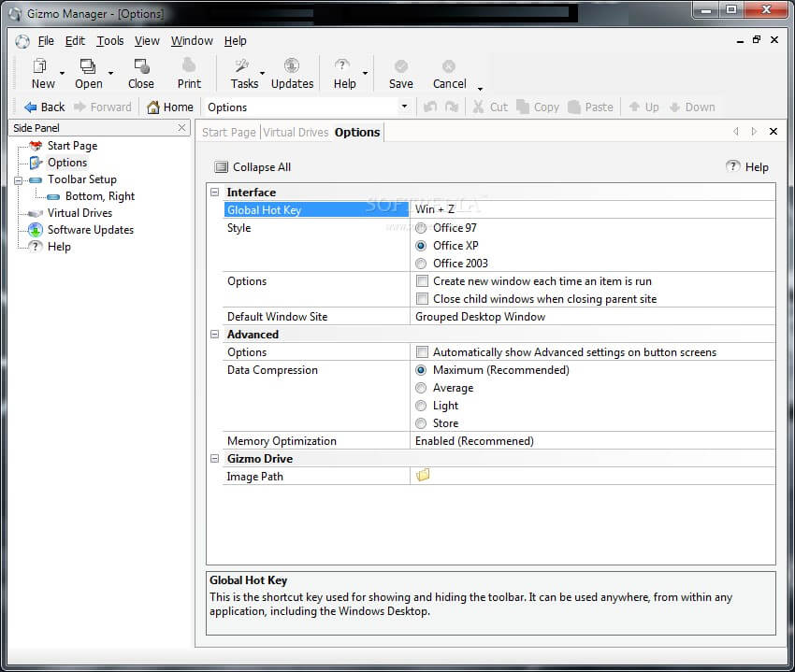Click the Cancel toolbar icon
This screenshot has height=672, width=795.
(x=449, y=65)
